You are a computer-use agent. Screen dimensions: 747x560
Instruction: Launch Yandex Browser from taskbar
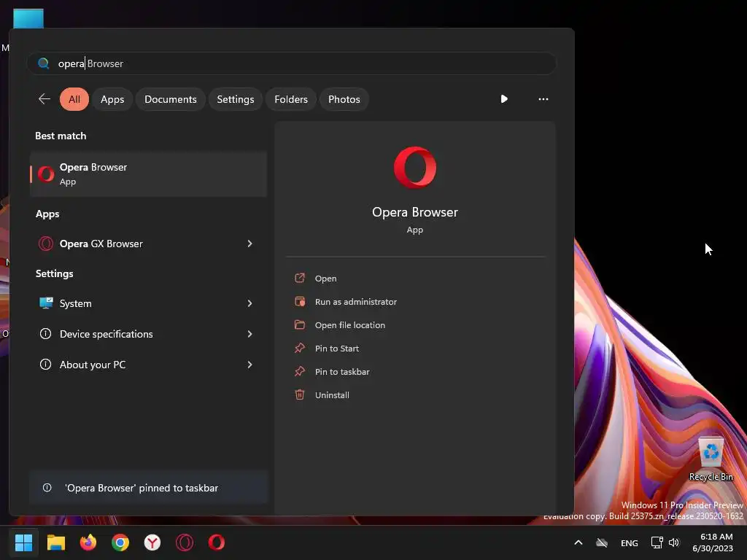tap(152, 542)
